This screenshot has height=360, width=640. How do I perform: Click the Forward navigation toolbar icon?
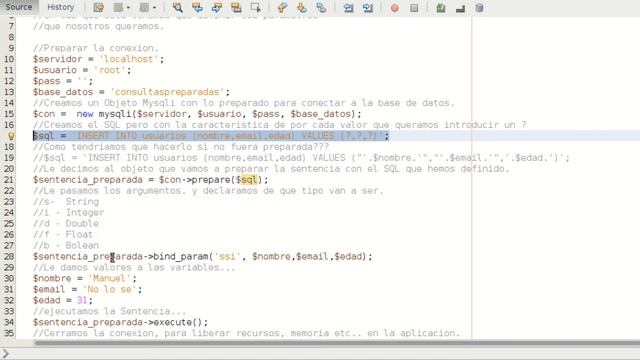click(x=144, y=7)
